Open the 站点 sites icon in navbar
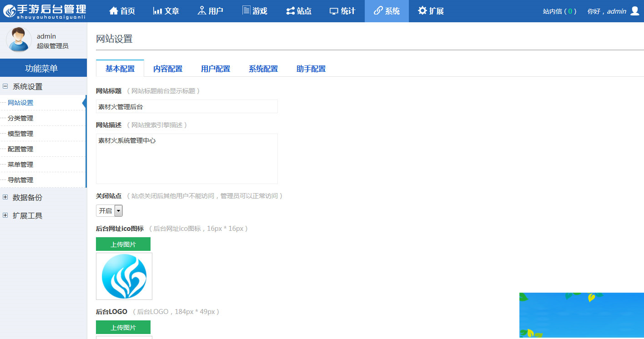 (x=290, y=10)
